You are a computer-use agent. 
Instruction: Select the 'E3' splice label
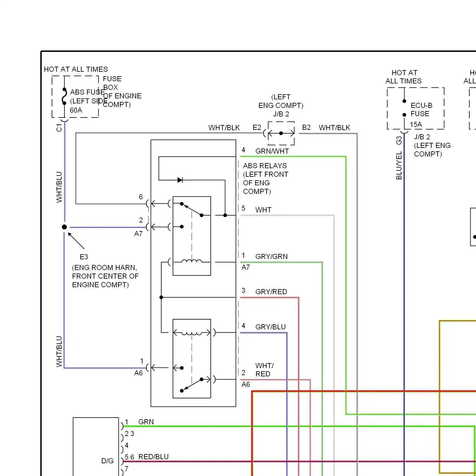[84, 257]
